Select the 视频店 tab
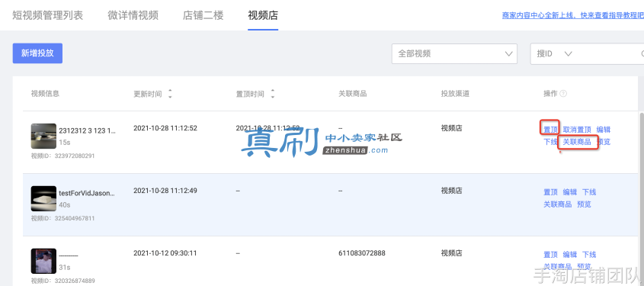 point(263,15)
